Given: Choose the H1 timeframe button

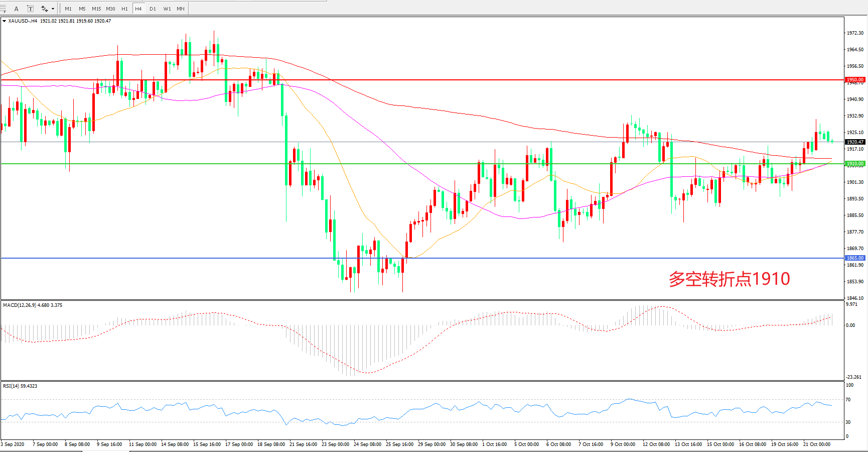Looking at the screenshot, I should [124, 9].
